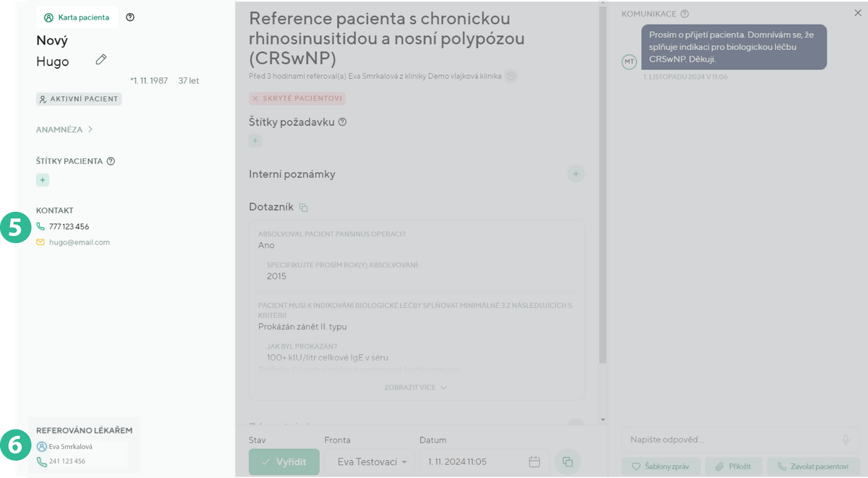Expand the Anamnéza section
Screen dimensions: 868x478
click(x=64, y=130)
